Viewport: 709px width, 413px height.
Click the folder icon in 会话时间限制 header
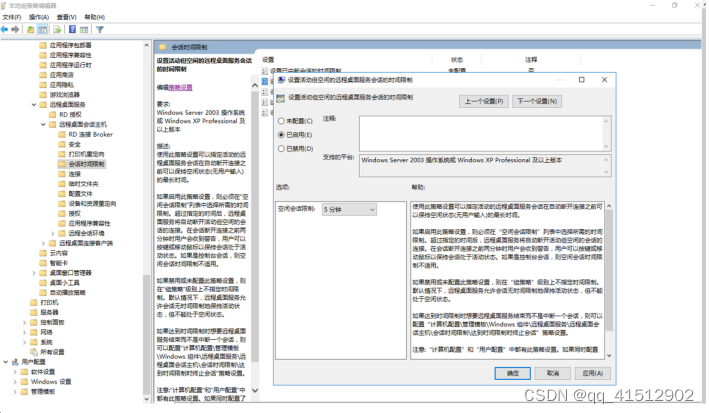pos(163,47)
